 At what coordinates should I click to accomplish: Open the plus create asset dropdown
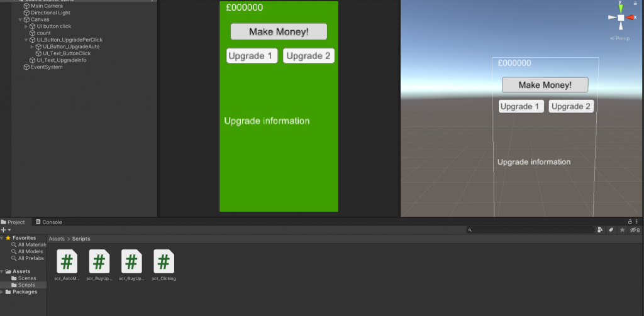click(x=5, y=231)
